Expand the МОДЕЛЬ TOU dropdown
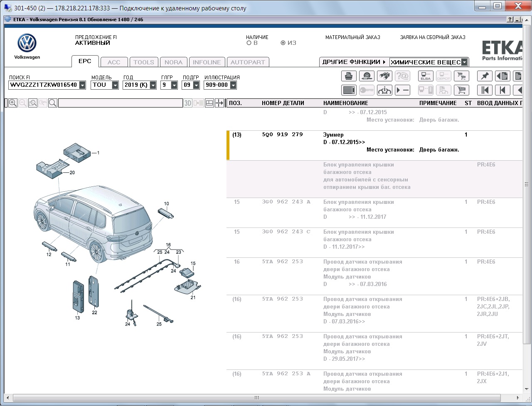The height and width of the screenshot is (406, 532). pyautogui.click(x=115, y=85)
